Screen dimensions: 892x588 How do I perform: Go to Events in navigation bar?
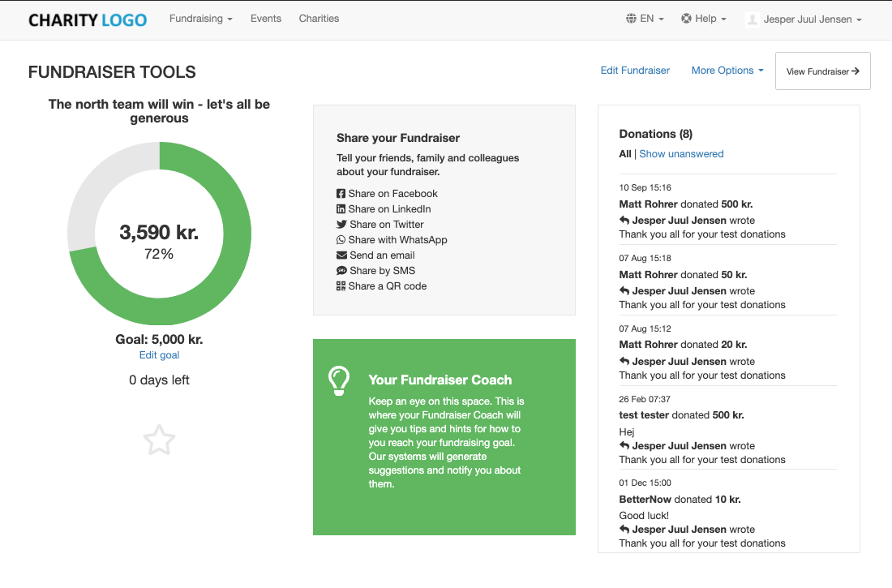tap(266, 19)
